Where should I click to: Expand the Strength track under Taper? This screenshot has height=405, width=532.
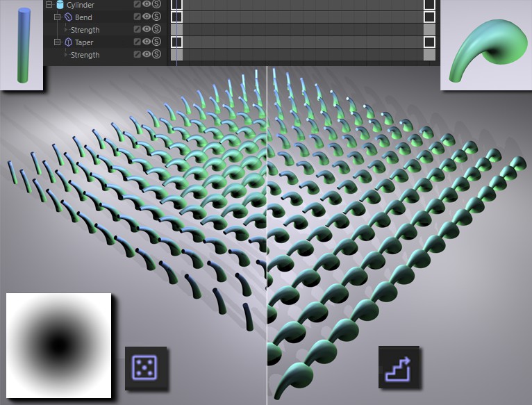click(66, 55)
